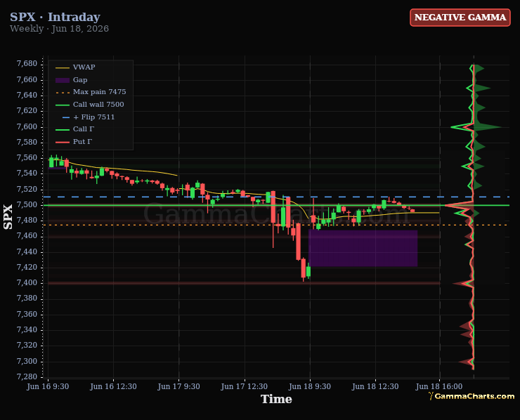The width and height of the screenshot is (520, 420).
Task: Click the 'Jun 18 9:30' x-axis label
Action: click(310, 386)
